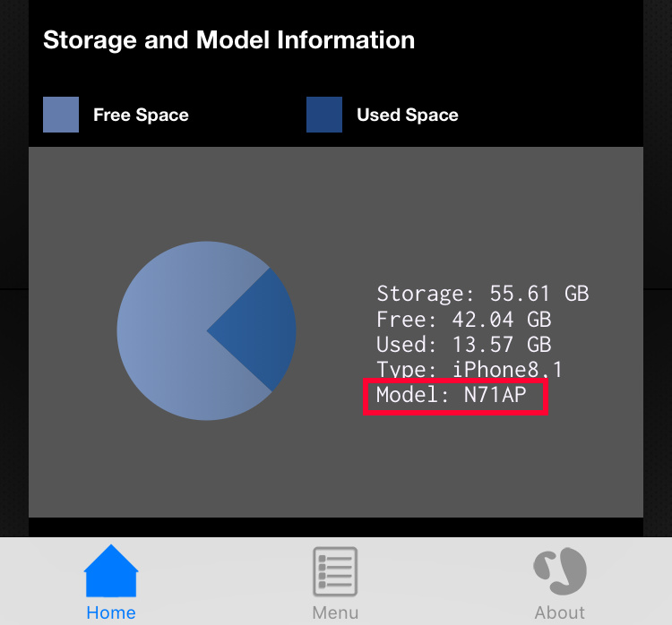This screenshot has height=625, width=672.
Task: Click the Used Space legend color swatch
Action: click(324, 115)
